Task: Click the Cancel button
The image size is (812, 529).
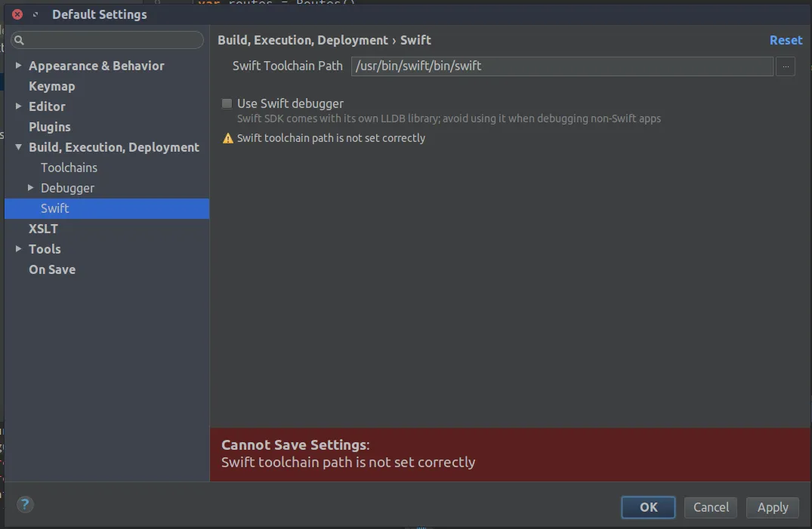Action: [711, 507]
